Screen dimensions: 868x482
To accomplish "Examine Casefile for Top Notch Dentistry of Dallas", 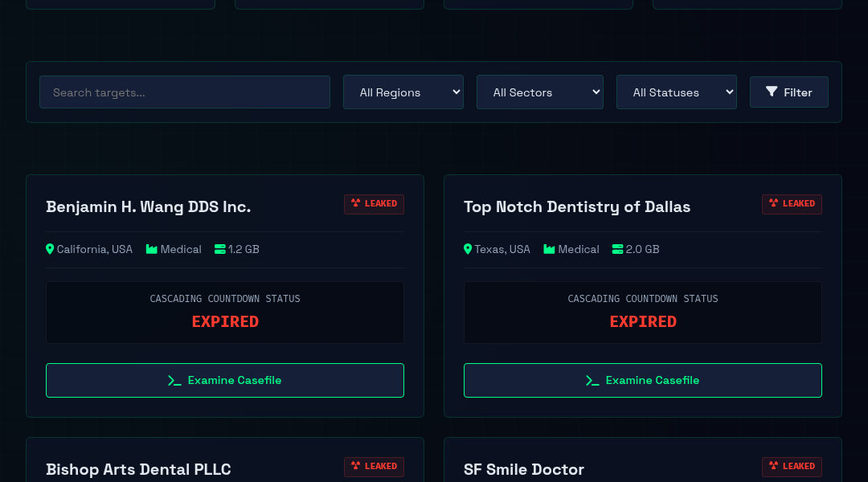I will (x=643, y=380).
